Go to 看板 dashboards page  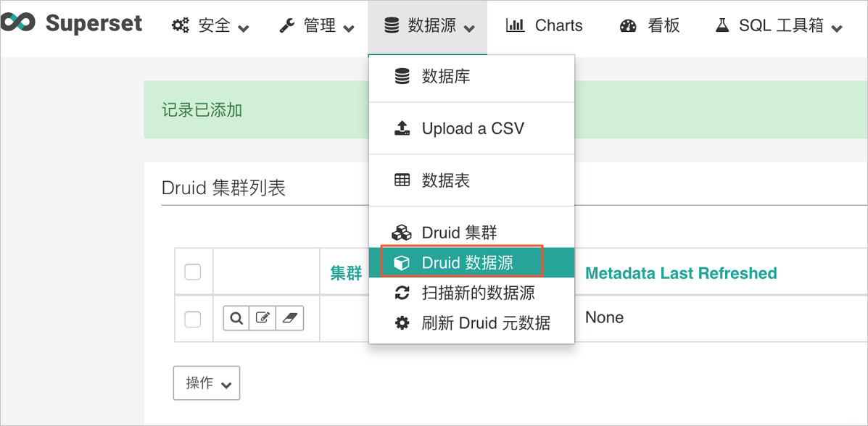point(649,25)
